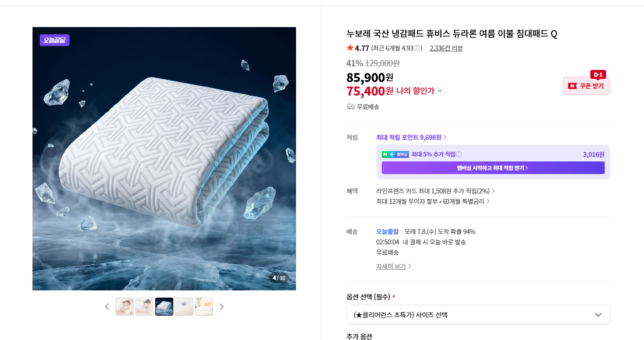Click 멤버십 시작하고 최대 적립 받기 button
Viewport: 644px width, 340px height.
493,168
